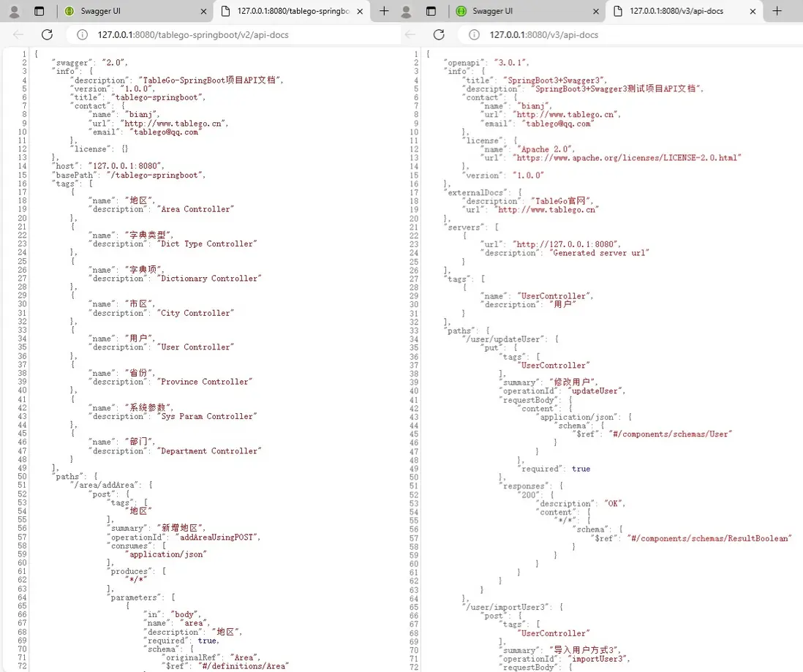
Task: View site info icon in right address bar
Action: (474, 34)
